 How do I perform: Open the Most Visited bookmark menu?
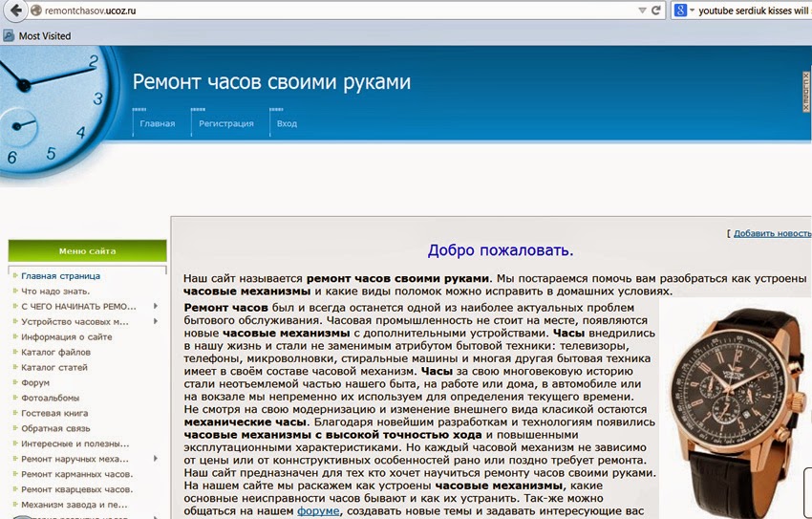(x=45, y=35)
